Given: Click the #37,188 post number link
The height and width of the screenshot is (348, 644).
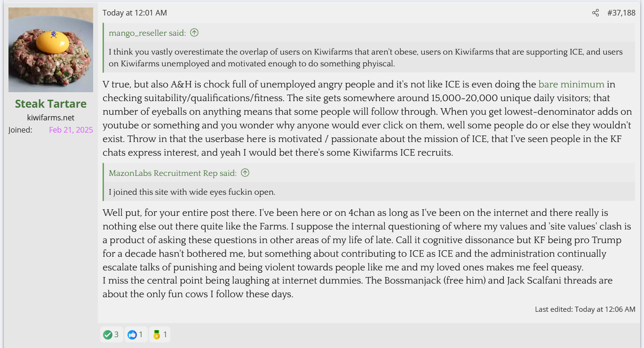Looking at the screenshot, I should (621, 13).
